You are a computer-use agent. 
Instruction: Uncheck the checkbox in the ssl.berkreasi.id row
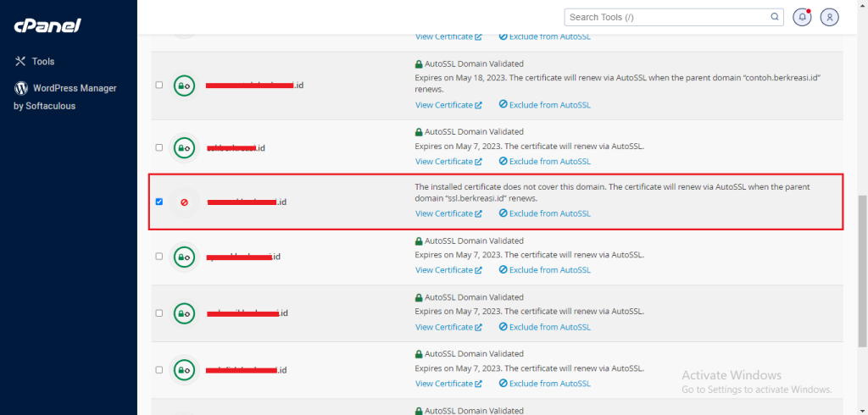[159, 202]
